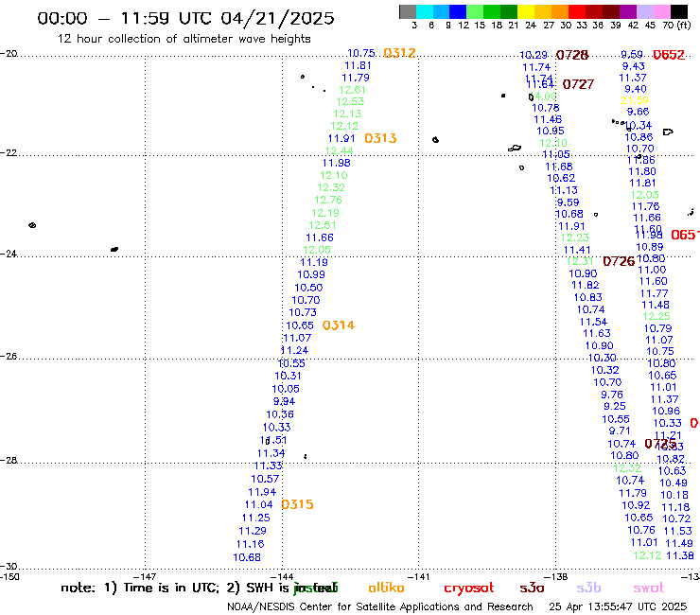
Task: Click the black swatch ending the color scale
Action: point(678,11)
